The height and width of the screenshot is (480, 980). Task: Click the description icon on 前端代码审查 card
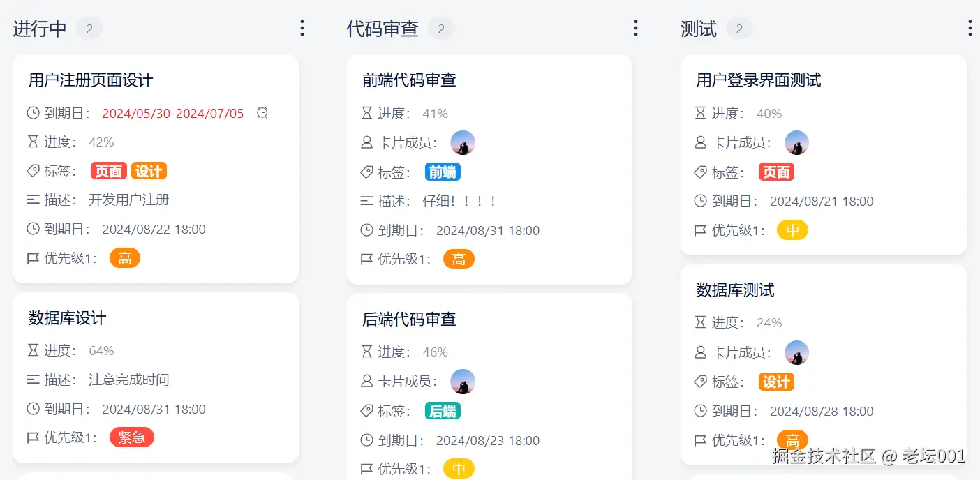(366, 200)
